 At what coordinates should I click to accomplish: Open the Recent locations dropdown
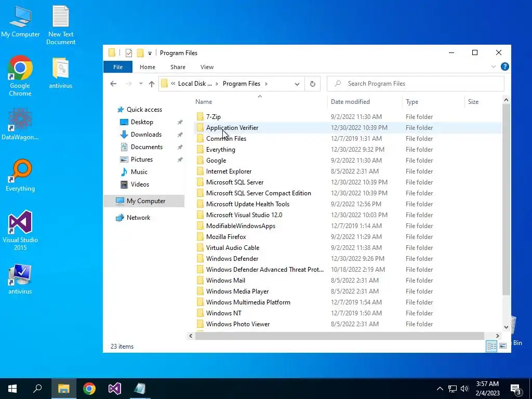pos(141,84)
